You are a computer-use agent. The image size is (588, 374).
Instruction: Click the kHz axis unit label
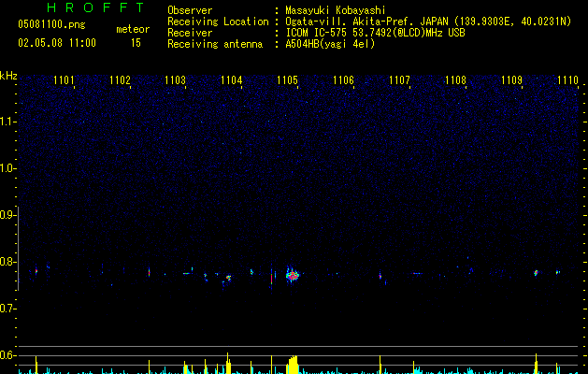pos(8,76)
